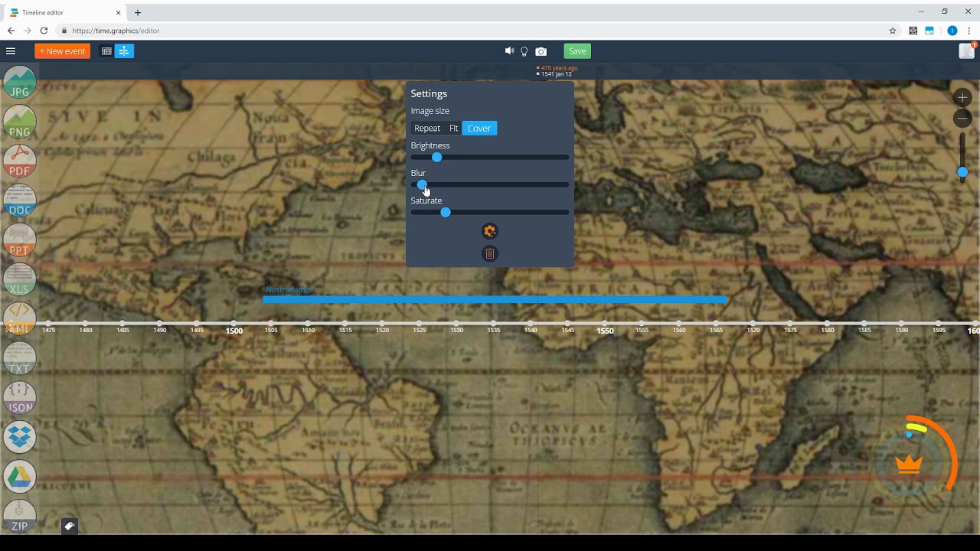Click the Nostradamus event label

289,290
